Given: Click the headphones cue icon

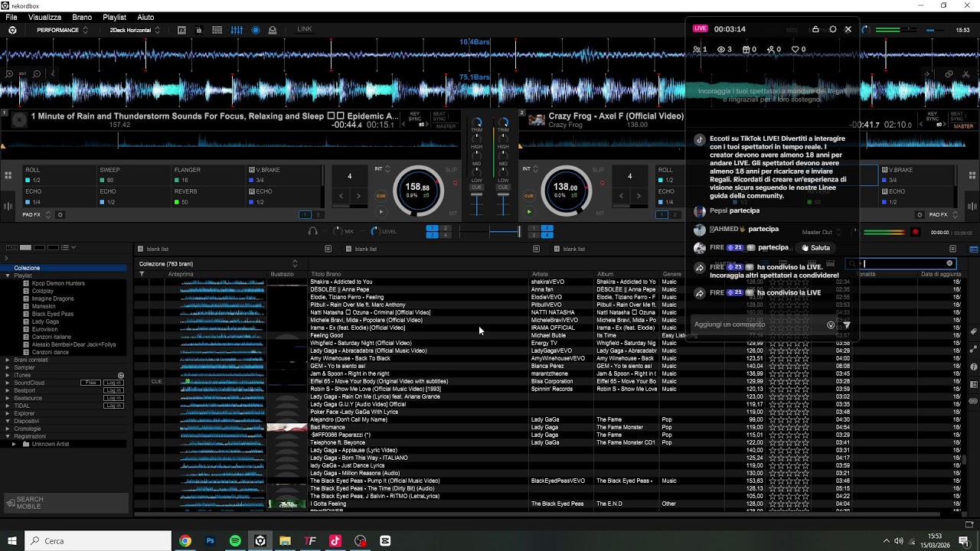Looking at the screenshot, I should click(312, 231).
